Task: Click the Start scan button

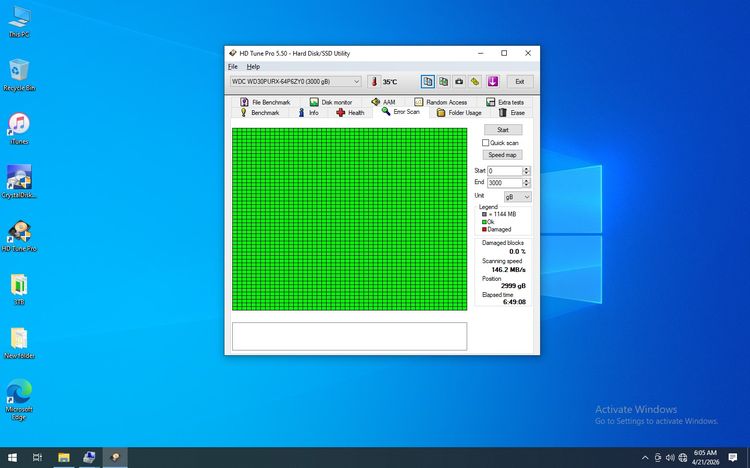Action: point(502,130)
